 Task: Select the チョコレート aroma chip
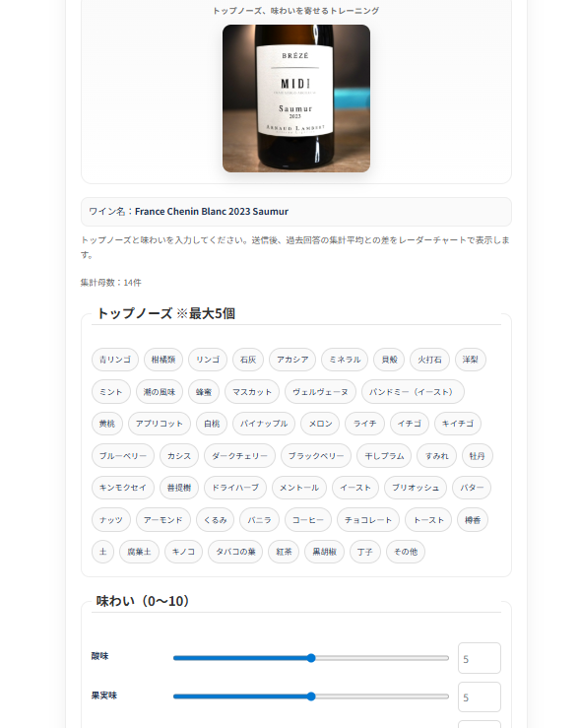point(368,519)
